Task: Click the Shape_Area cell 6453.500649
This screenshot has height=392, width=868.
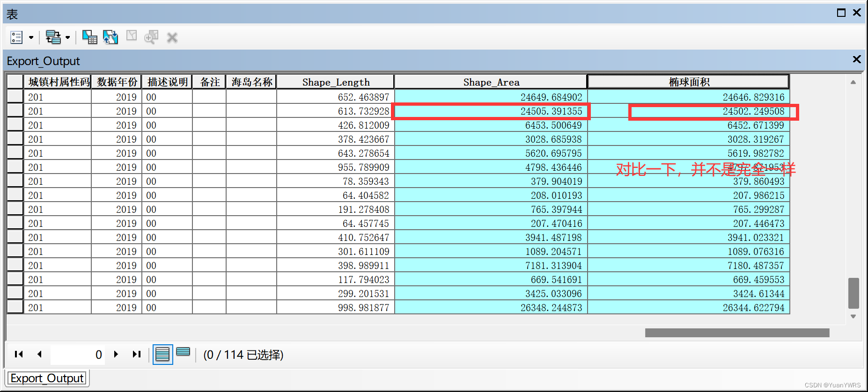Action: [491, 125]
